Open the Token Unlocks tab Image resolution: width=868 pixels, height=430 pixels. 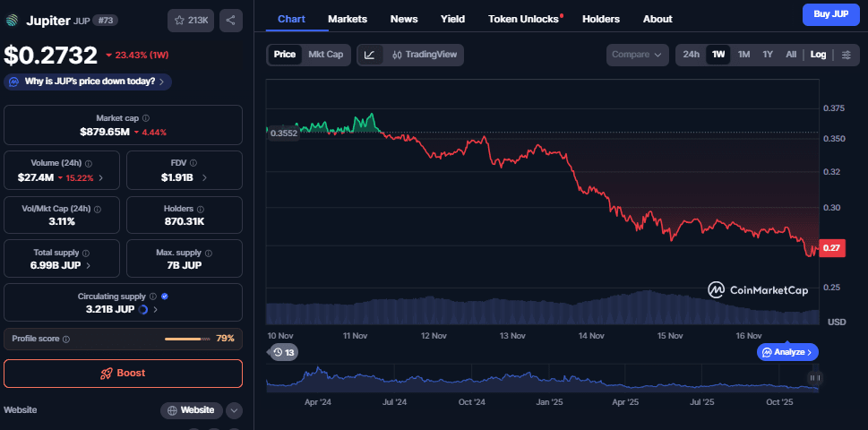pos(525,19)
